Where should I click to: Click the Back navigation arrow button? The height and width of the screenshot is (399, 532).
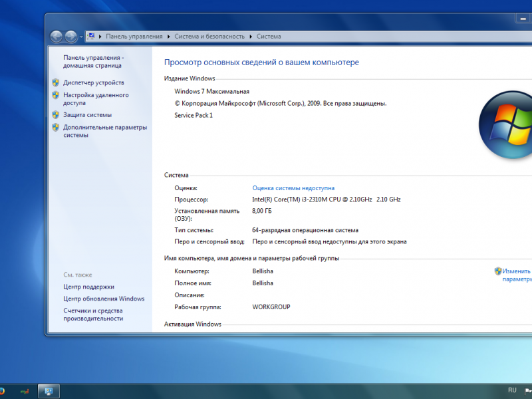(x=57, y=37)
